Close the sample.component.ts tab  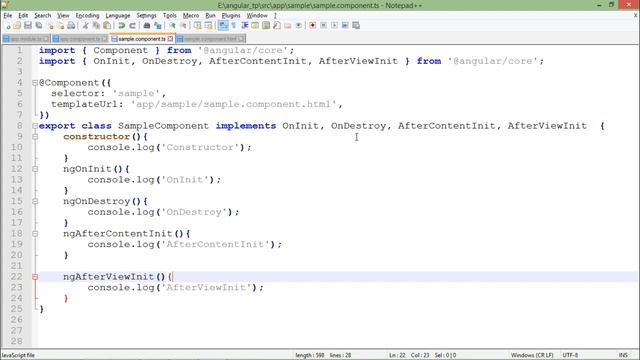(x=170, y=39)
